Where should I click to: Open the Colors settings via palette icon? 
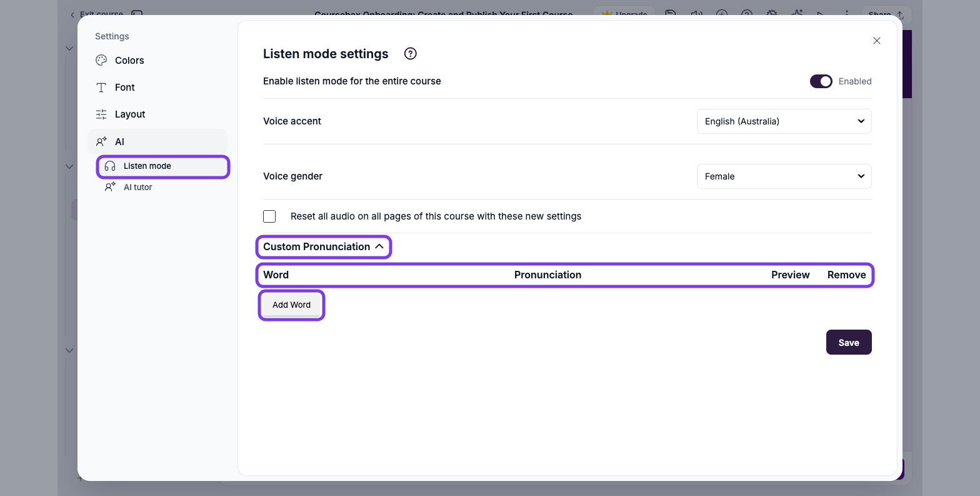point(101,60)
